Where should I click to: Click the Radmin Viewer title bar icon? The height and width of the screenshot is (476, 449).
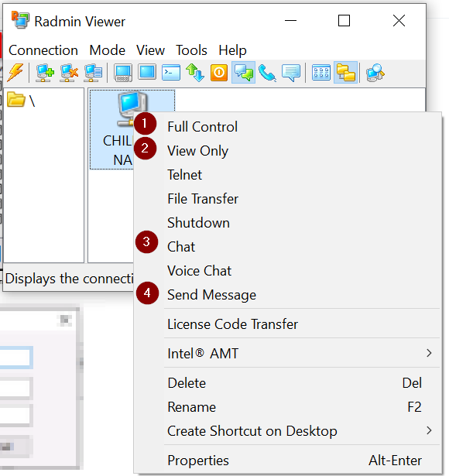tap(20, 20)
